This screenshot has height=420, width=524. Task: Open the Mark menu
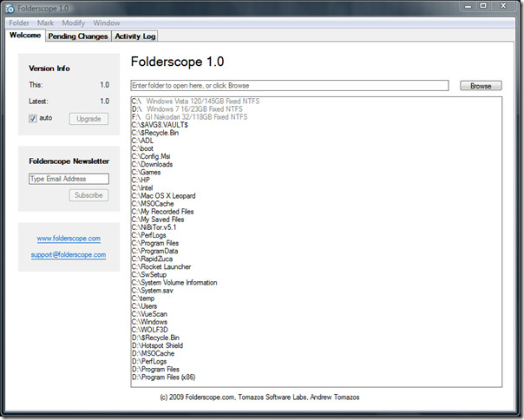coord(45,23)
